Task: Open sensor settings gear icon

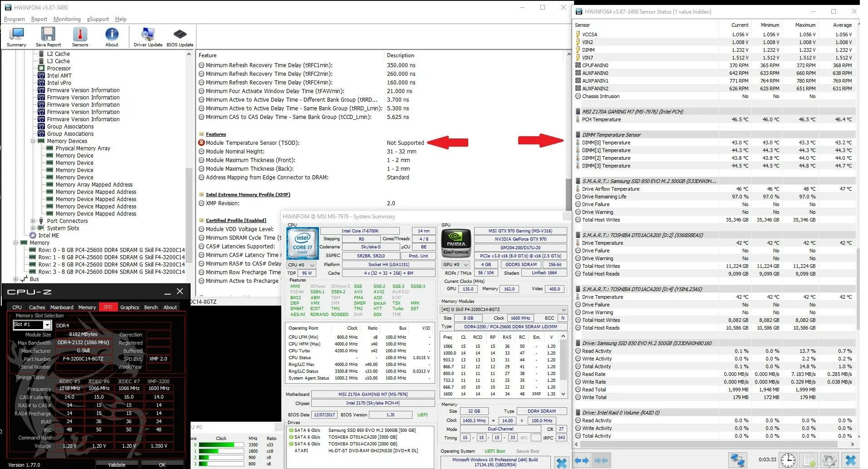Action: [829, 460]
